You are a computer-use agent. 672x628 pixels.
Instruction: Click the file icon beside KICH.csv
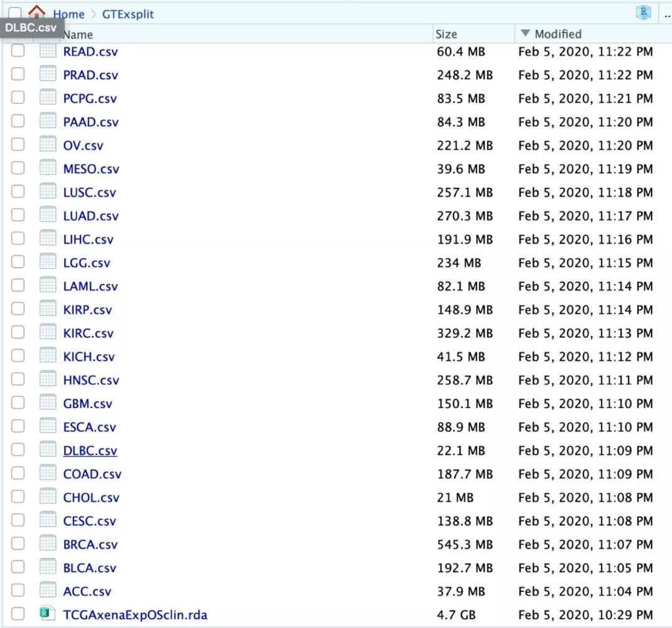(47, 355)
